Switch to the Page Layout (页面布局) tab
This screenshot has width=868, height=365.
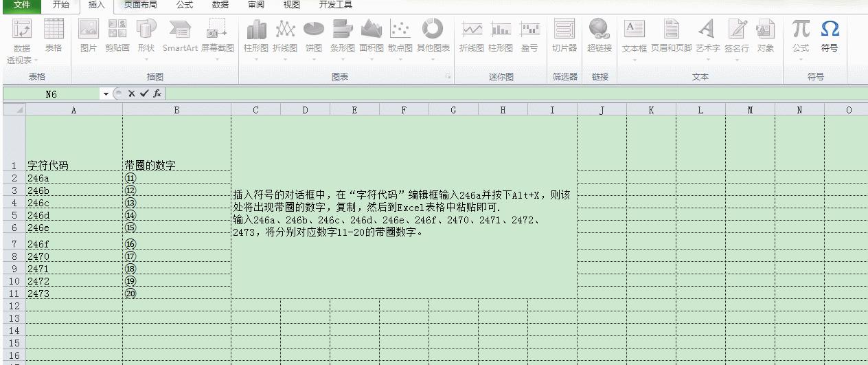140,5
